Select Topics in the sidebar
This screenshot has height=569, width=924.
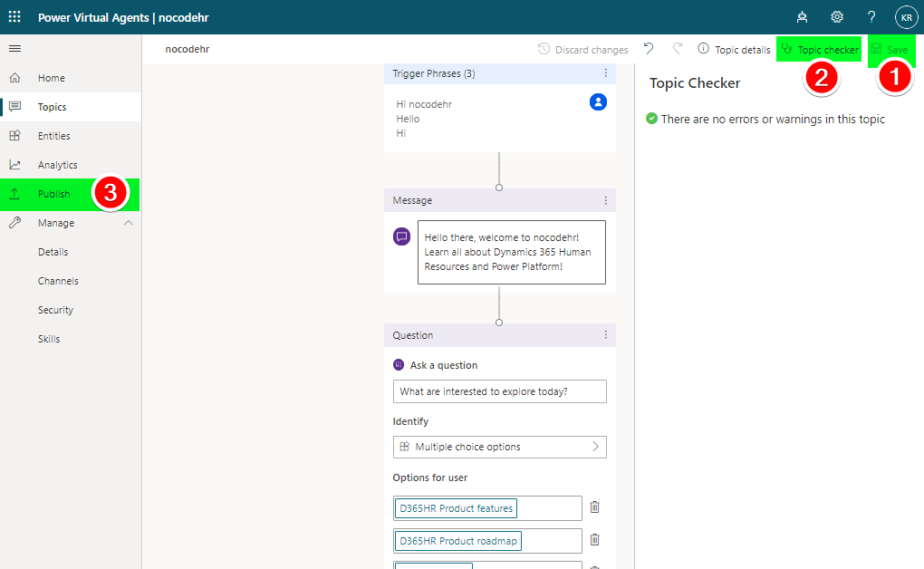tap(71, 107)
